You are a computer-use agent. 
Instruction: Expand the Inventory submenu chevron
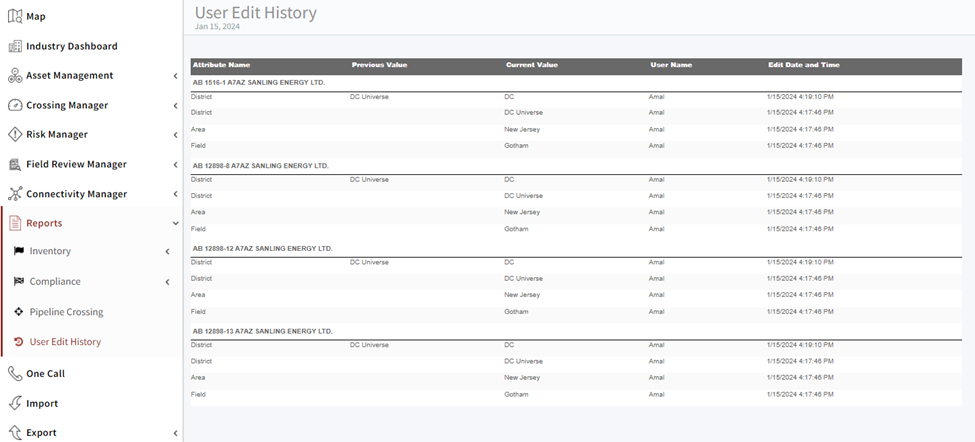[167, 252]
